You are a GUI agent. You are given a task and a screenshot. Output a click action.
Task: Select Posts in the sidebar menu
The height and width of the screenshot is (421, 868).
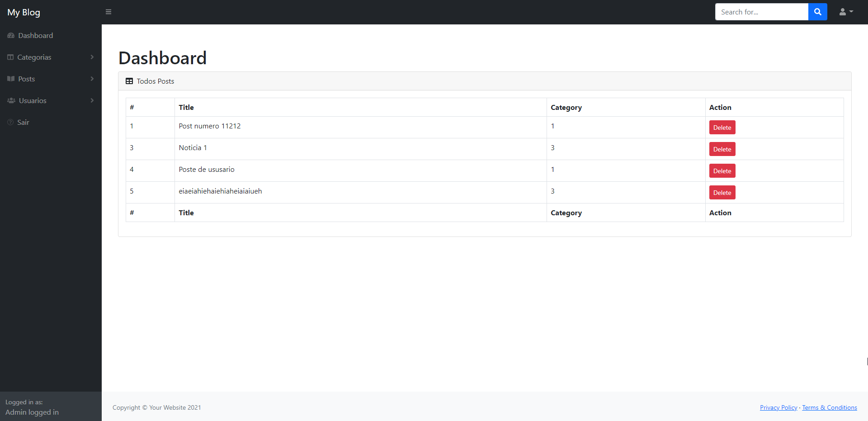coord(51,79)
